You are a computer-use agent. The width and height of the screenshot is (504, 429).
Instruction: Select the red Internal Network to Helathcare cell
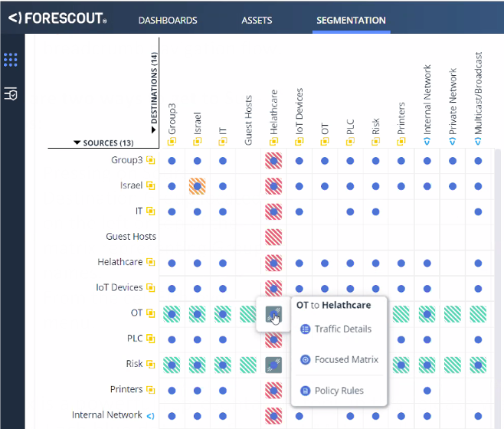273,416
